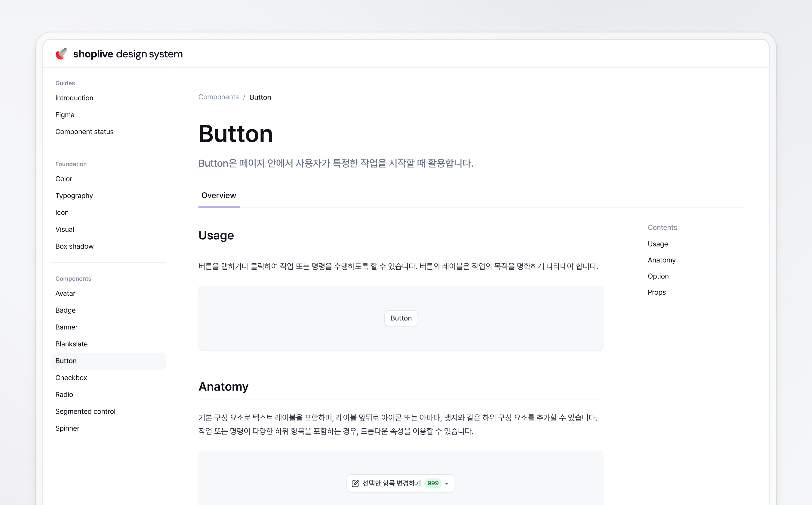Expand the dropdown caret on anatomy button

[x=446, y=484]
